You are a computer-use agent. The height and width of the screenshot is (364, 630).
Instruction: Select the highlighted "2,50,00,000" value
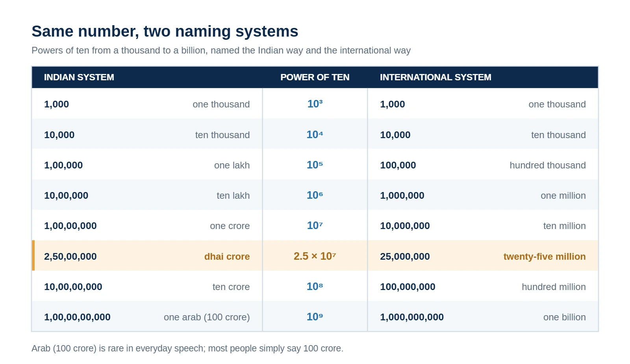point(70,257)
